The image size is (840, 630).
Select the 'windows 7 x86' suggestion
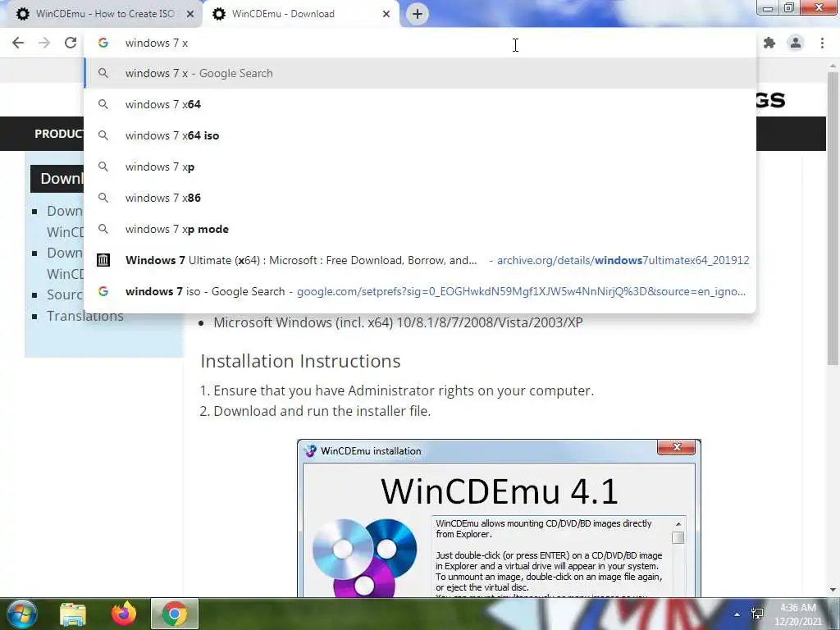point(420,198)
